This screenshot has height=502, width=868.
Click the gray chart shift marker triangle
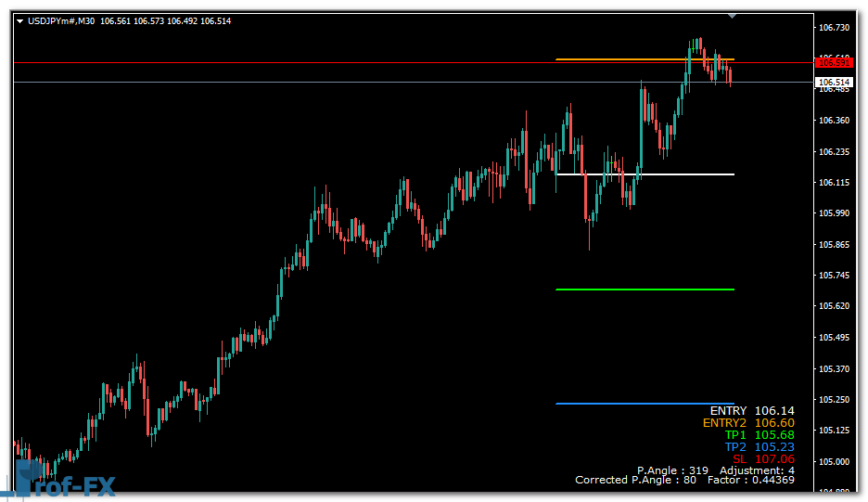tap(733, 16)
